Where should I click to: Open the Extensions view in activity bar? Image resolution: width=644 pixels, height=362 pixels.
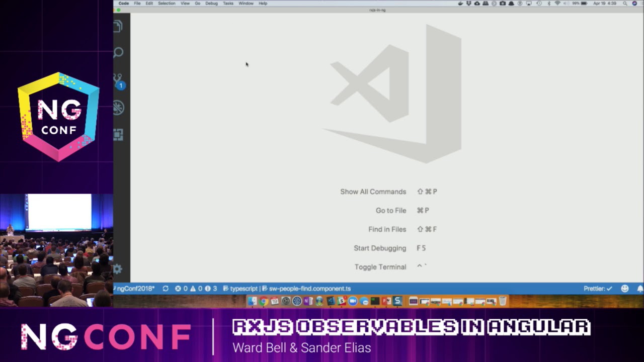tap(118, 134)
